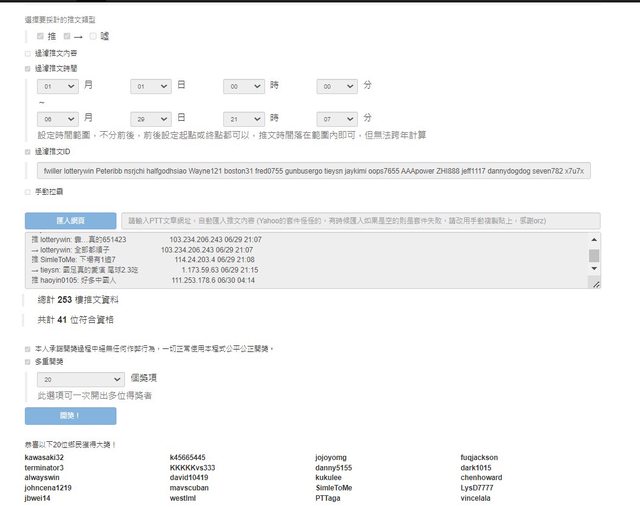This screenshot has width=640, height=508.
Task: Toggle the 過濾推文時間 checkbox
Action: pyautogui.click(x=28, y=68)
